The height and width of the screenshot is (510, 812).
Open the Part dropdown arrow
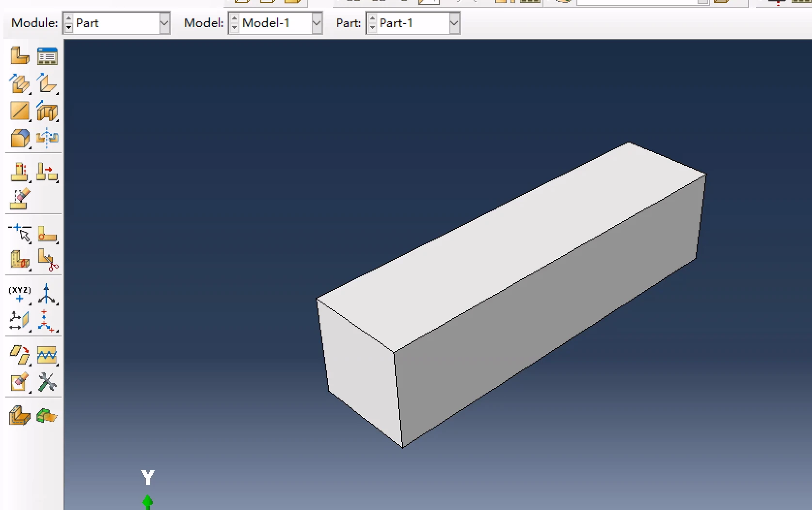pyautogui.click(x=455, y=23)
